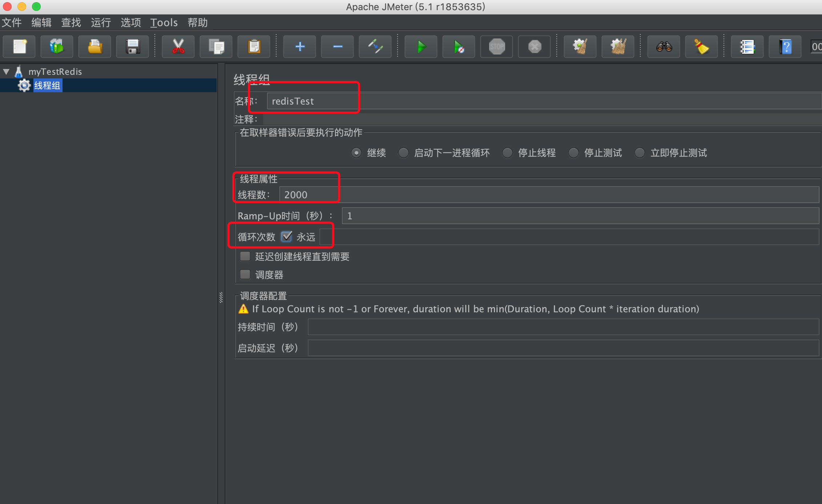
Task: Open the 运行 menu
Action: click(101, 23)
